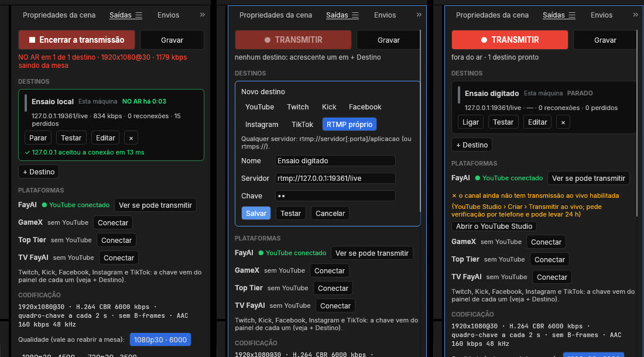Image resolution: width=644 pixels, height=357 pixels.
Task: Select YouTube as new destination type
Action: pyautogui.click(x=259, y=107)
